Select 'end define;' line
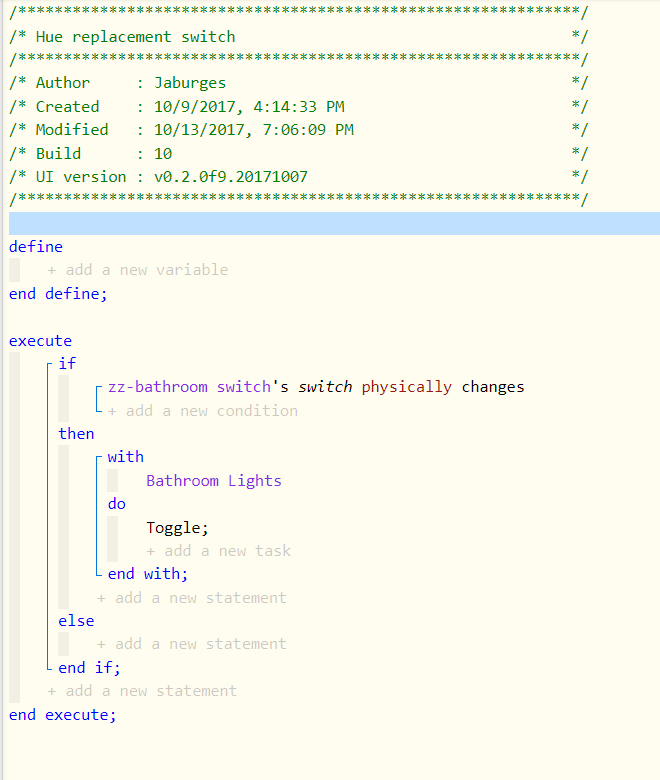The height and width of the screenshot is (780, 660). tap(58, 293)
